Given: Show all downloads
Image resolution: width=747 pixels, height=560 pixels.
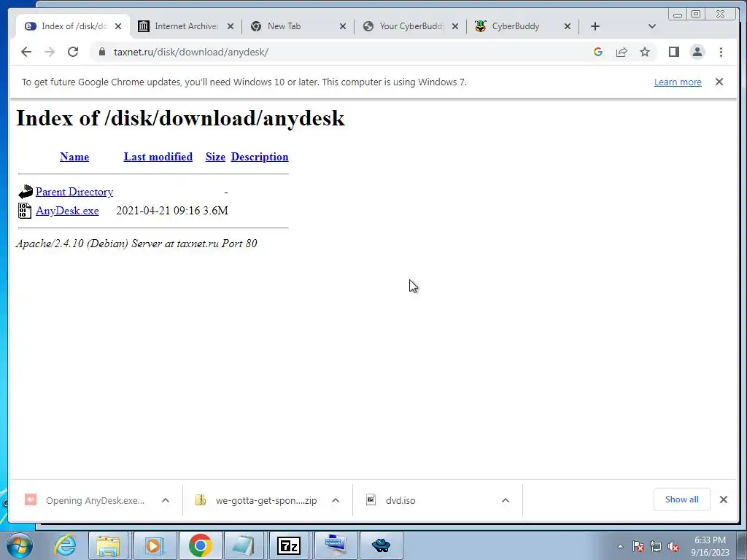Looking at the screenshot, I should pos(682,499).
